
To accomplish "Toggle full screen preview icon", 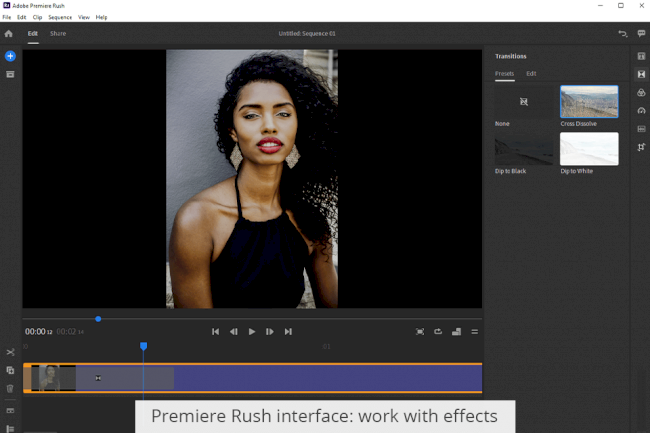I will point(420,331).
